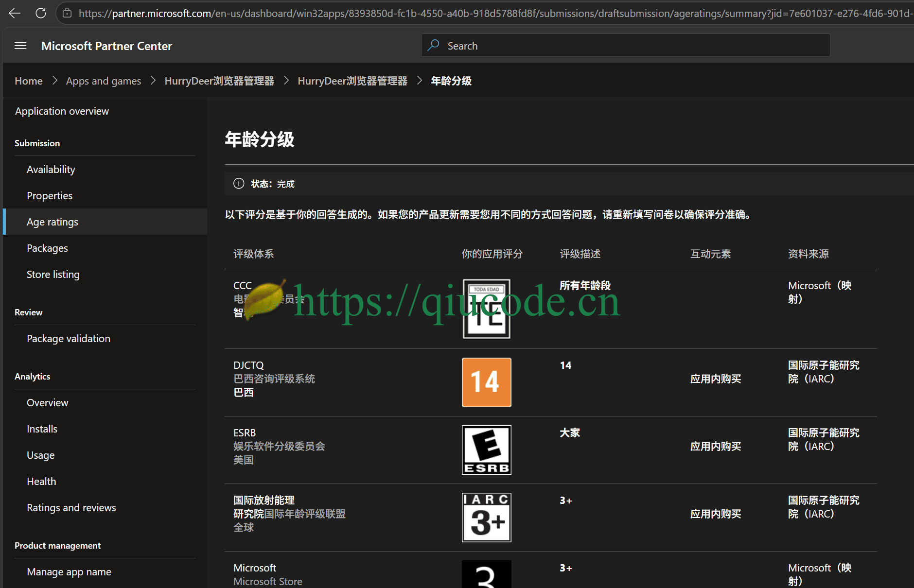Click the ESRB rating system name
Screen dimensions: 914x588
(245, 432)
